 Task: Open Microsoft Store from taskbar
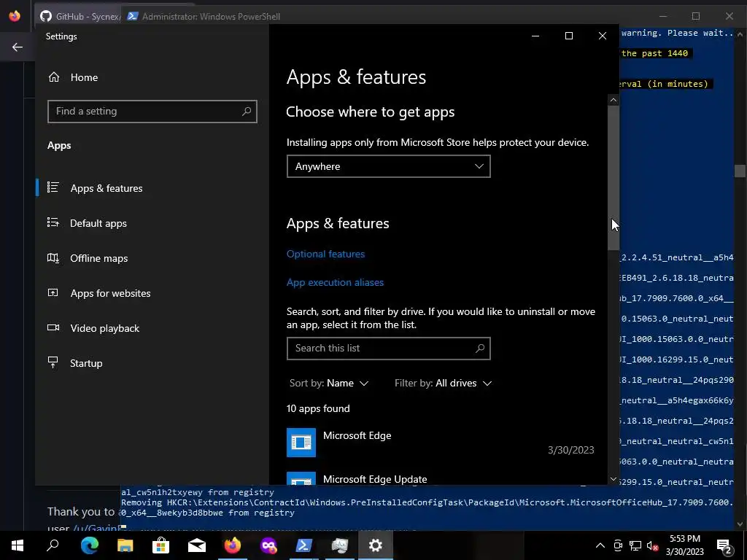(160, 545)
